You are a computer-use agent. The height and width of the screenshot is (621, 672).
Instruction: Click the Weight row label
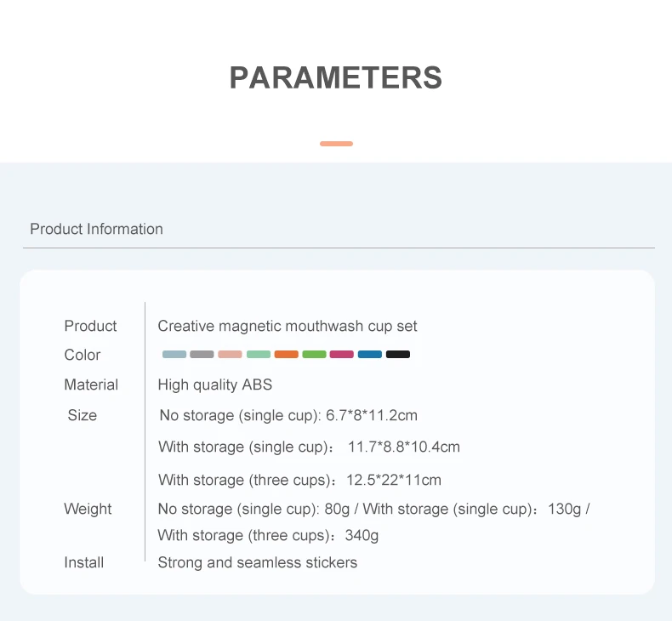pos(88,510)
